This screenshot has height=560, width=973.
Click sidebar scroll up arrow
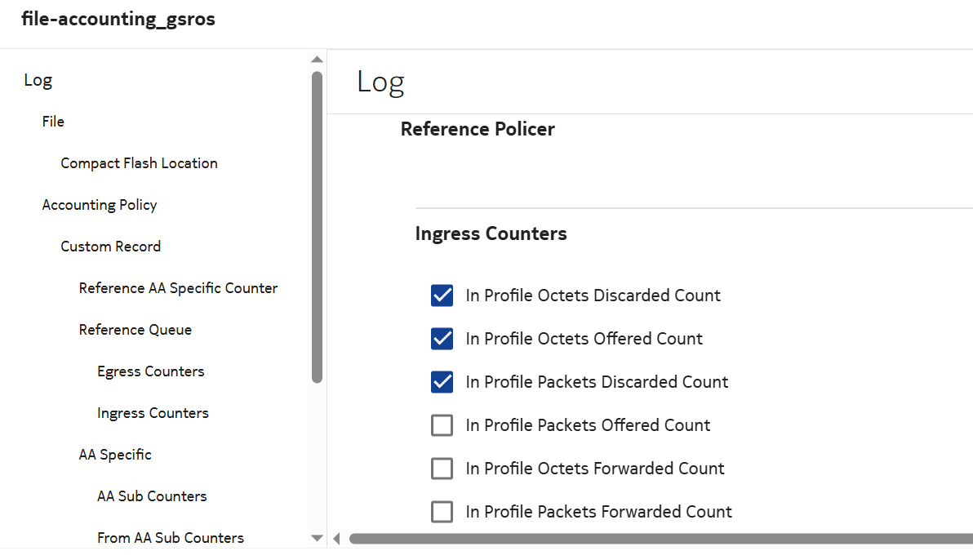click(x=318, y=60)
